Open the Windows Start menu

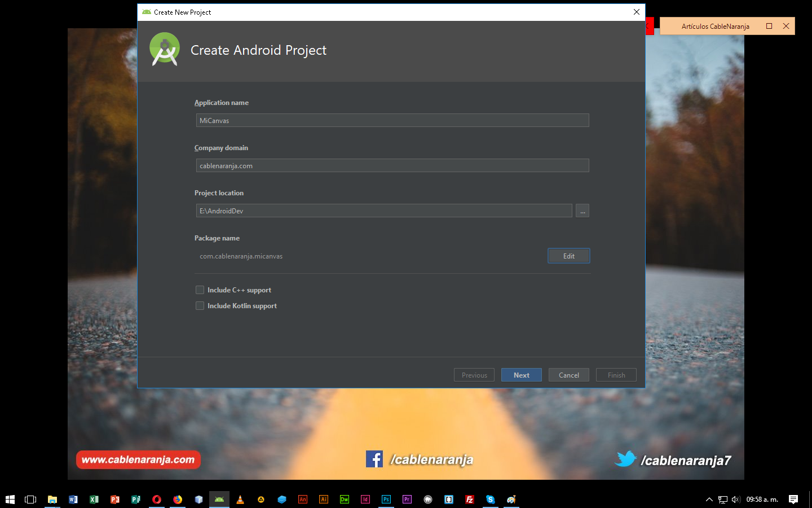click(10, 500)
